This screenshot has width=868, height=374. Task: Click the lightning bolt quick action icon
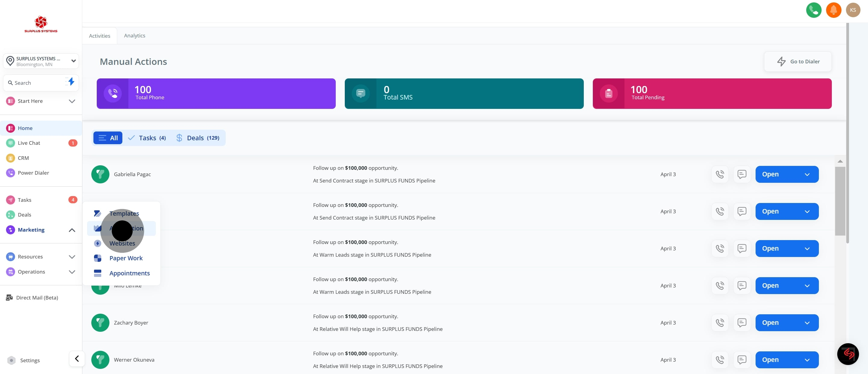tap(71, 82)
